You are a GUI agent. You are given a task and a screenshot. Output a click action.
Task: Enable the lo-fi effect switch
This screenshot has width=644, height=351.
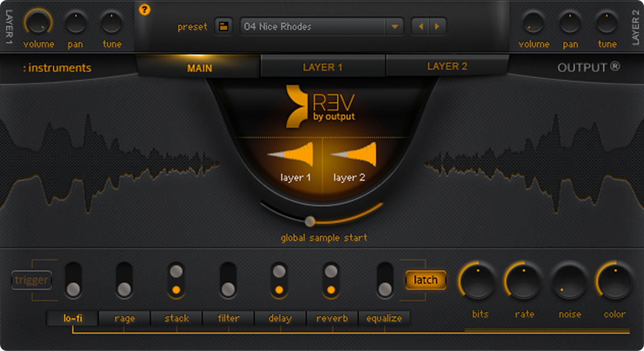[73, 280]
